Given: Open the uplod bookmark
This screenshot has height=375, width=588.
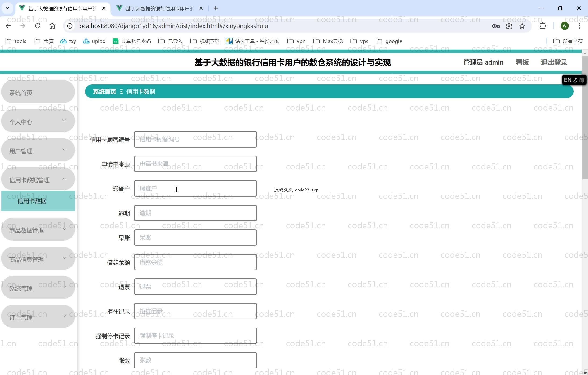Looking at the screenshot, I should click(94, 41).
